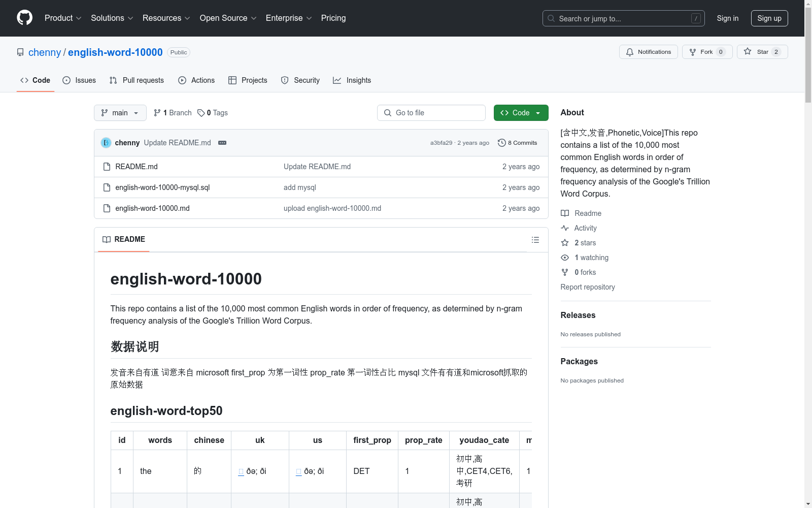Open the Product menu
The width and height of the screenshot is (812, 508).
click(63, 18)
